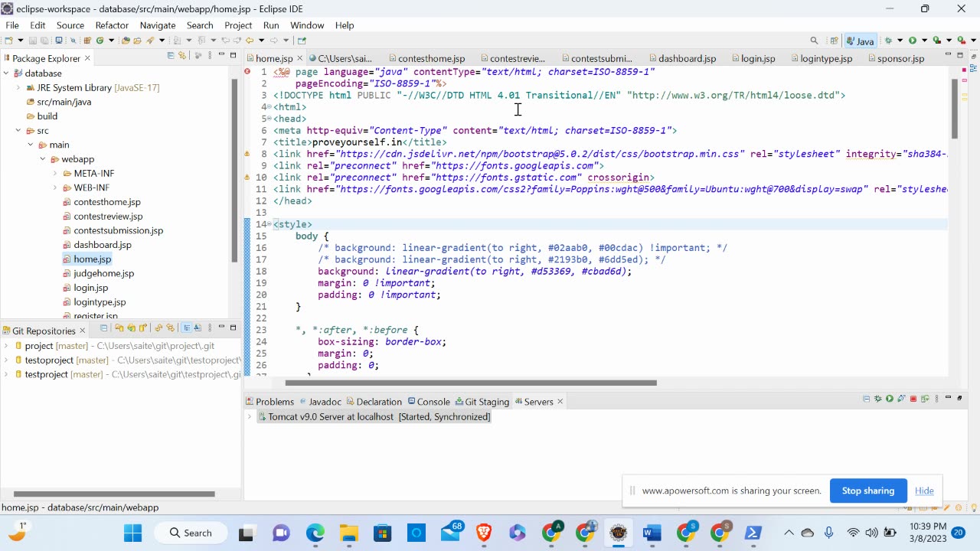Open the Refactor menu
This screenshot has height=551, width=980.
112,25
